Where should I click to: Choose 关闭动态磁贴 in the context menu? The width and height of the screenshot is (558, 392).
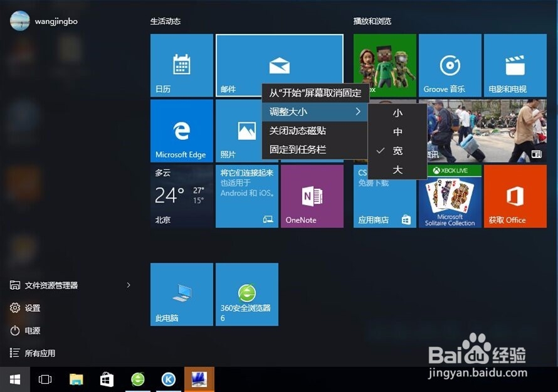click(315, 130)
